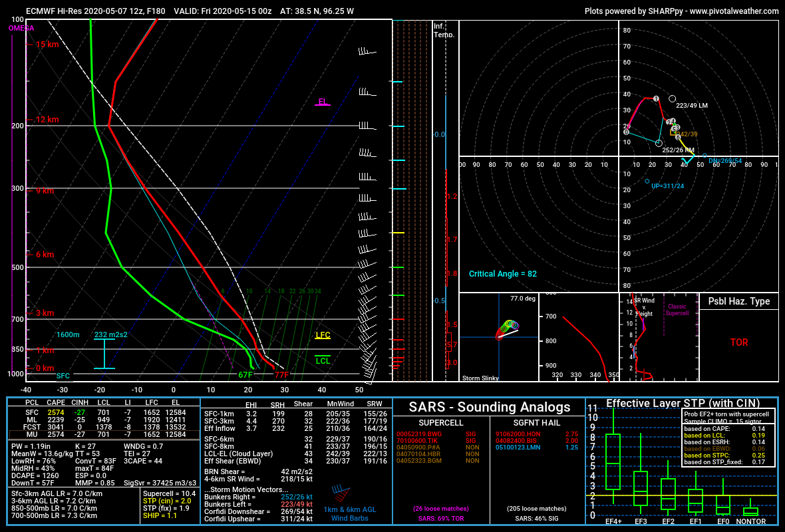Screen dimensions: 785x532
Task: Click the Effective Layer STP (with CIN) title
Action: 683,404
